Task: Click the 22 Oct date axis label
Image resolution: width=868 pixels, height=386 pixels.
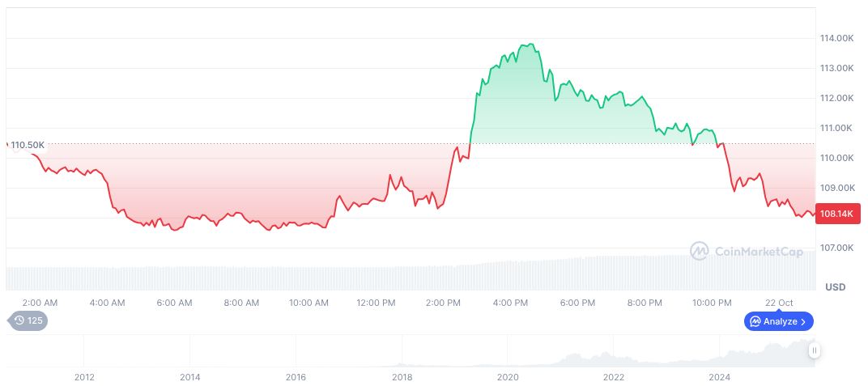Action: (x=780, y=303)
